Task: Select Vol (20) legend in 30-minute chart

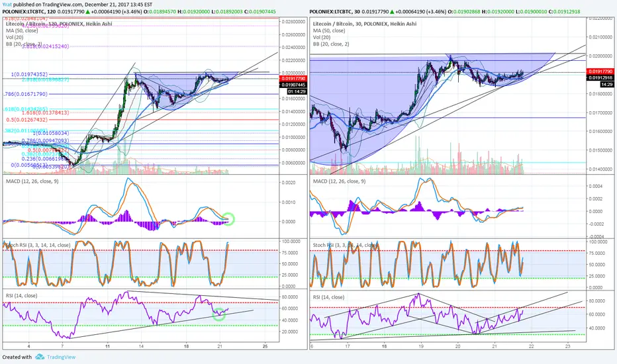Action: pos(322,37)
